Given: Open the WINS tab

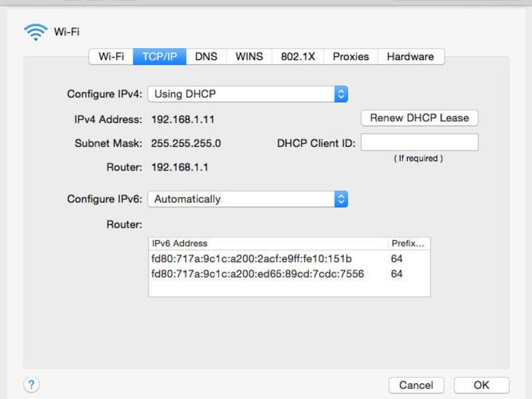Looking at the screenshot, I should tap(249, 57).
